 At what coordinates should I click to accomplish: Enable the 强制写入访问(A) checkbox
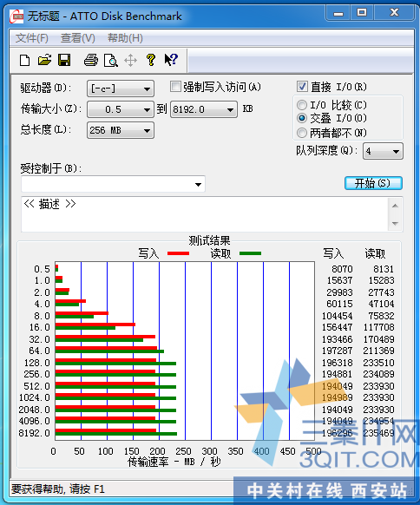point(175,87)
